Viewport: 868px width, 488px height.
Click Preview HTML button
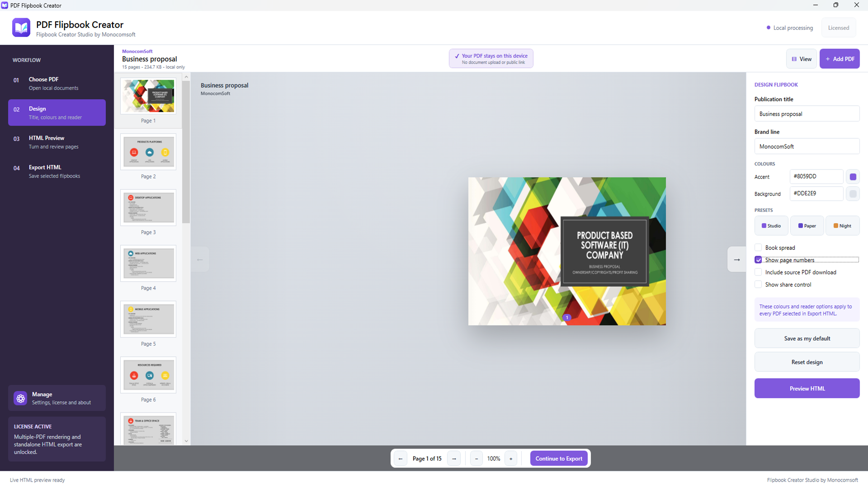click(807, 388)
